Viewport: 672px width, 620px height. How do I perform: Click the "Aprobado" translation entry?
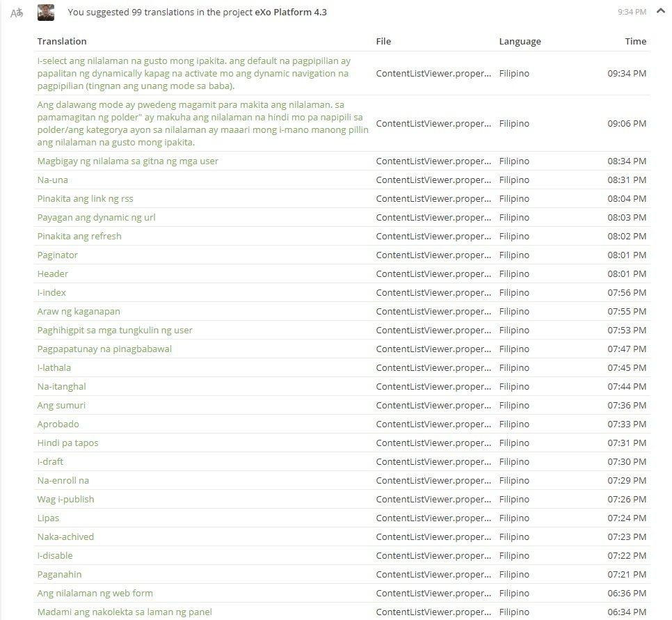click(x=58, y=424)
